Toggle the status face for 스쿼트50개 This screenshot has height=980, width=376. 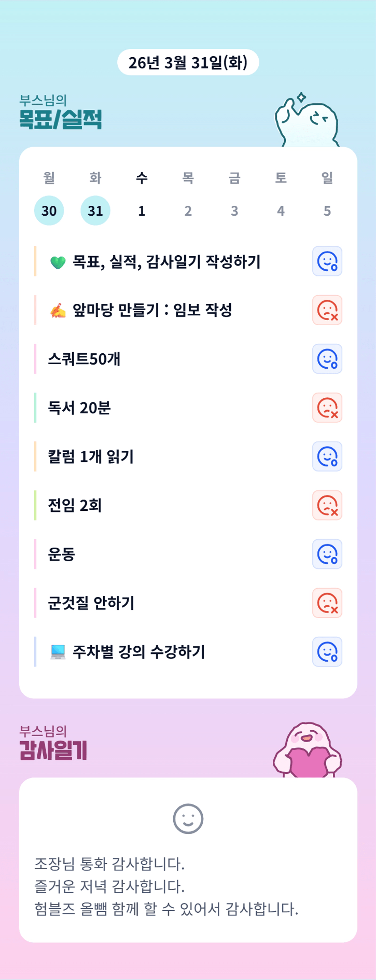coord(327,359)
